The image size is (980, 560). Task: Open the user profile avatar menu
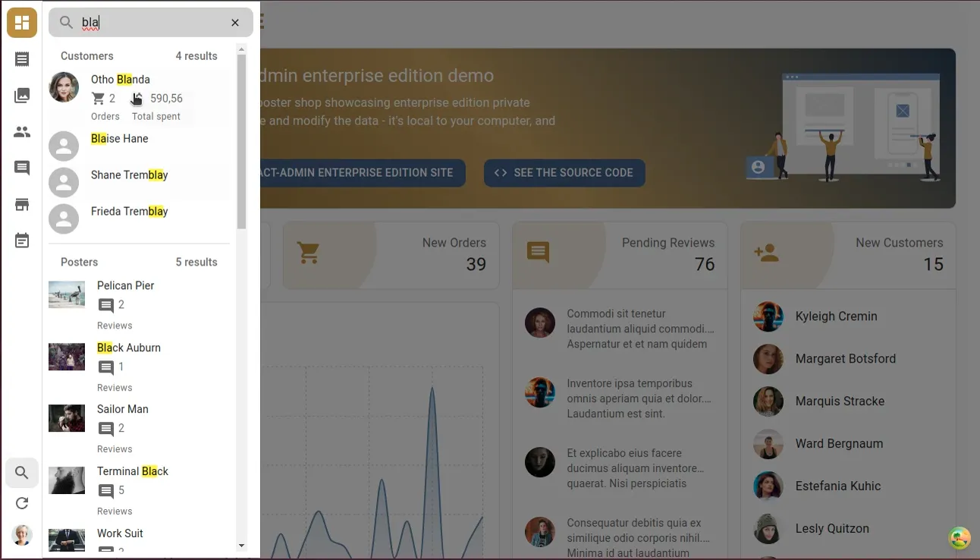click(x=22, y=535)
